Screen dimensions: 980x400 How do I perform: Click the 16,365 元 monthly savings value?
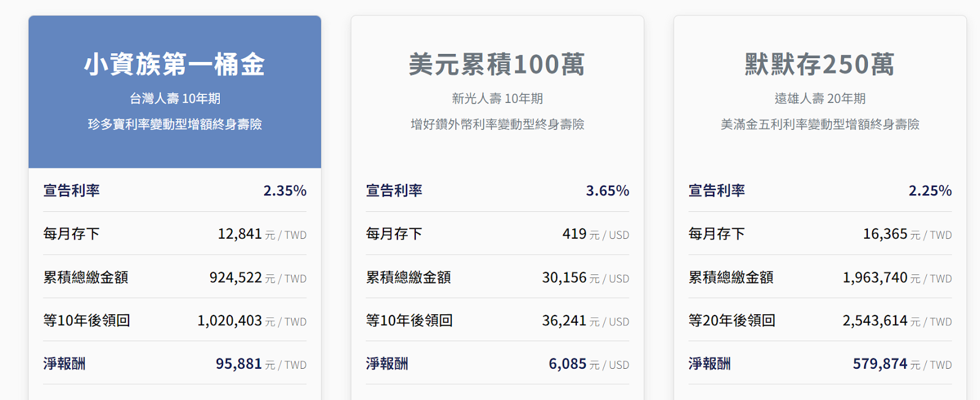coord(886,234)
